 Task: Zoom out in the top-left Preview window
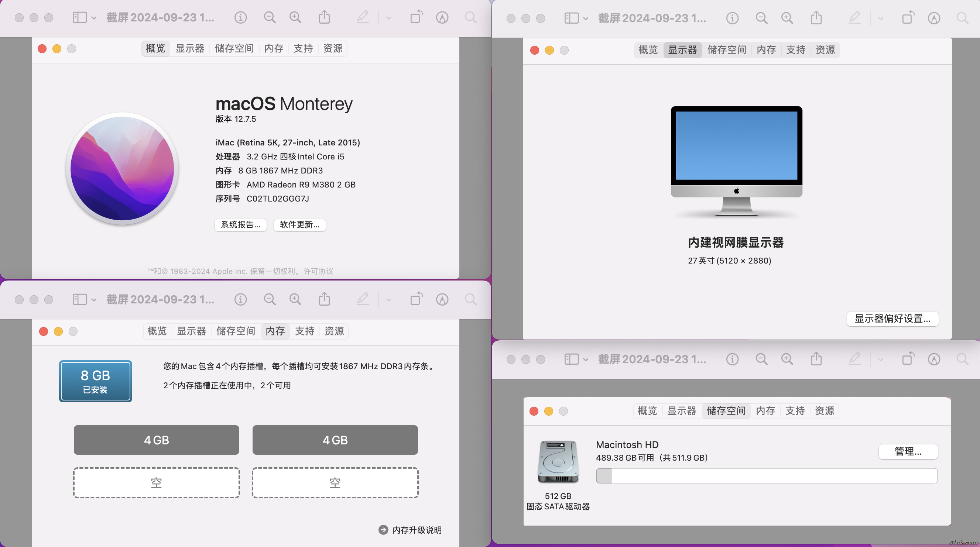(x=269, y=17)
